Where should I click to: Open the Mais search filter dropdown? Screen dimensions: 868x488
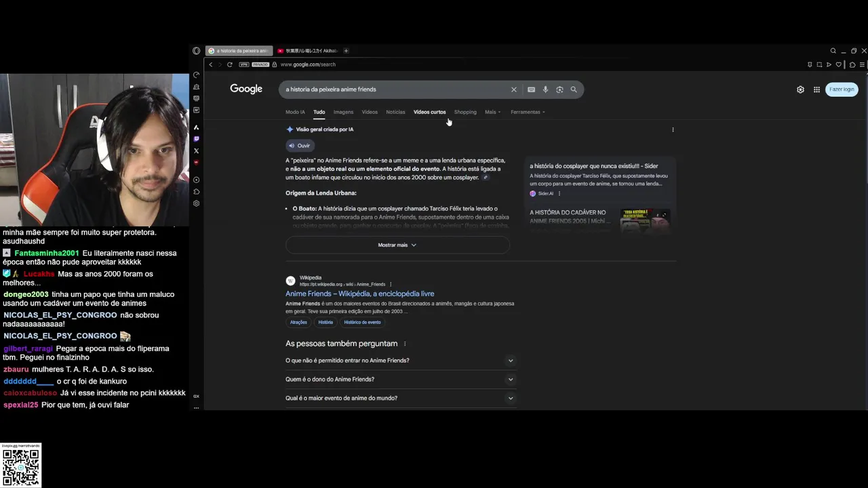[492, 112]
